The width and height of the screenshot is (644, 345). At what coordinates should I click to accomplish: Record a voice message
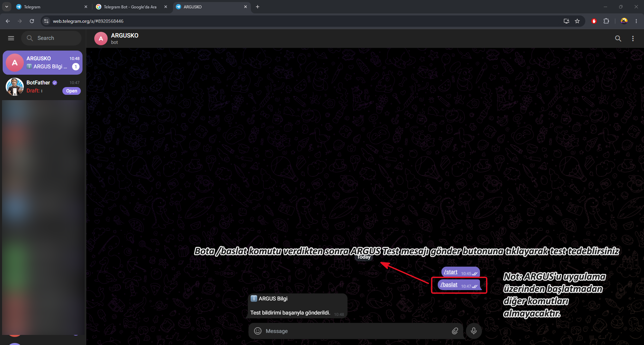pos(474,331)
